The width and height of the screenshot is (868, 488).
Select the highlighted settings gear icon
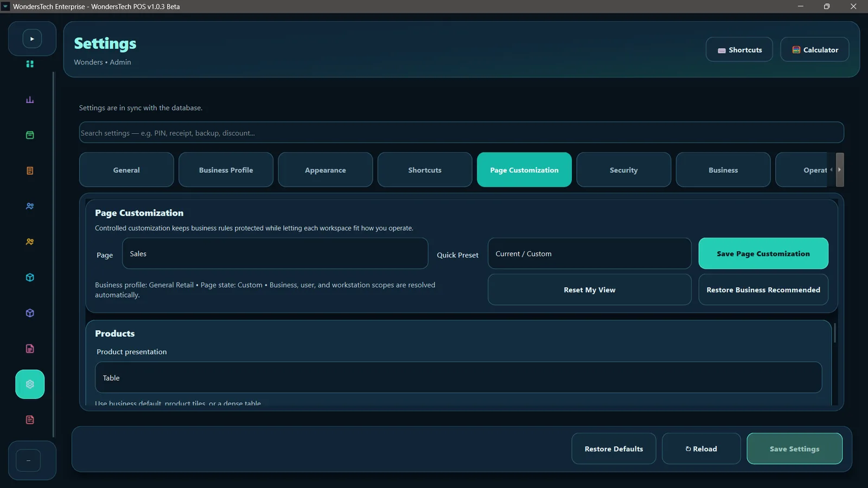click(30, 384)
